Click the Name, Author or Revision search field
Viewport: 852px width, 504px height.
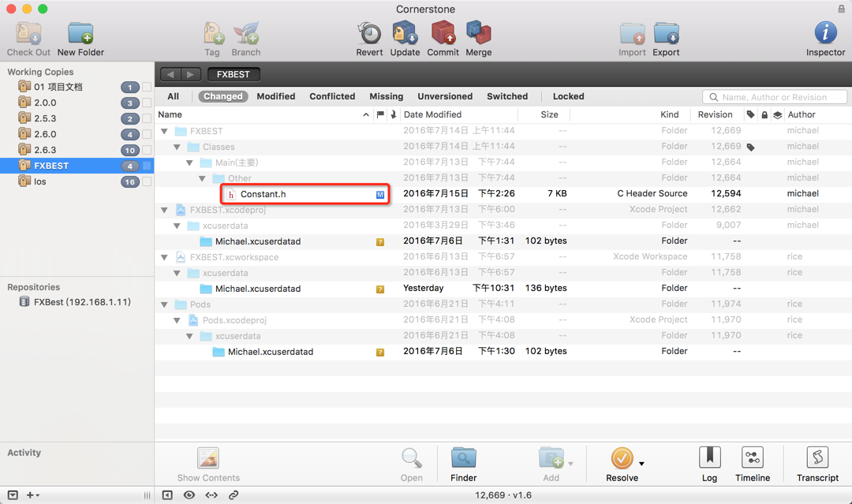[775, 97]
